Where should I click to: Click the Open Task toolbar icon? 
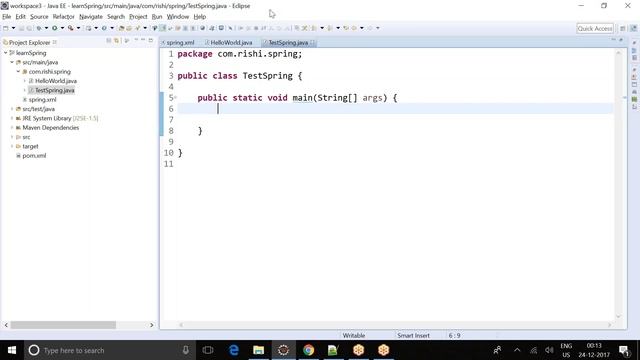click(129, 28)
